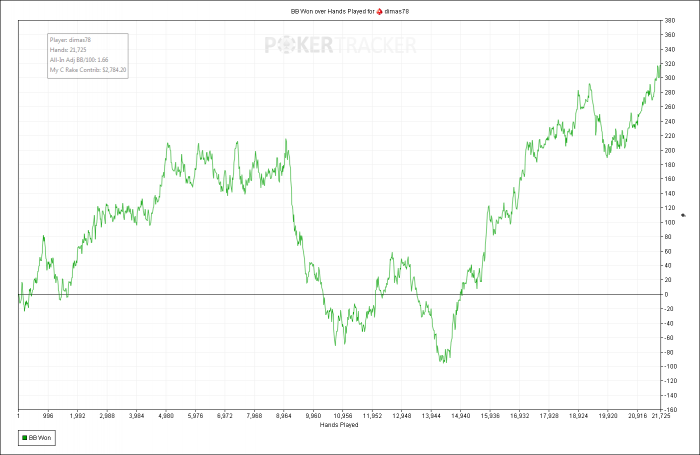Image resolution: width=700 pixels, height=455 pixels.
Task: Click y-axis value '-40'
Action: (x=669, y=323)
